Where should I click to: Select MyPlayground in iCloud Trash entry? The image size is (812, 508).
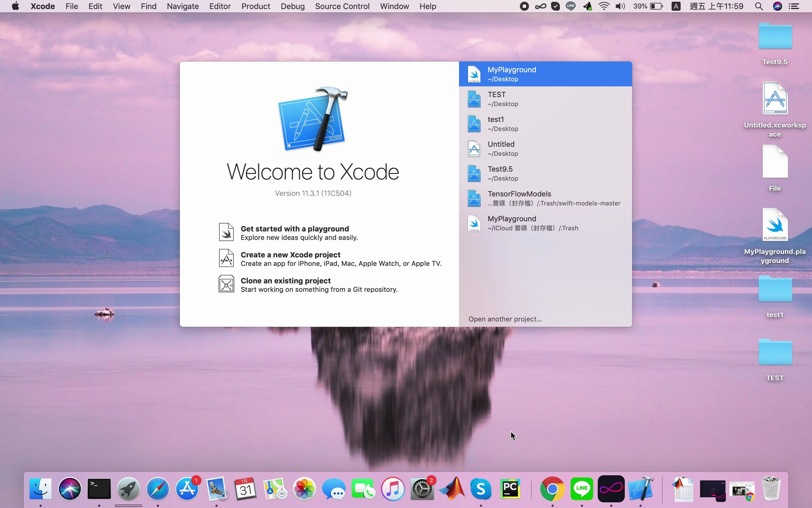coord(545,223)
